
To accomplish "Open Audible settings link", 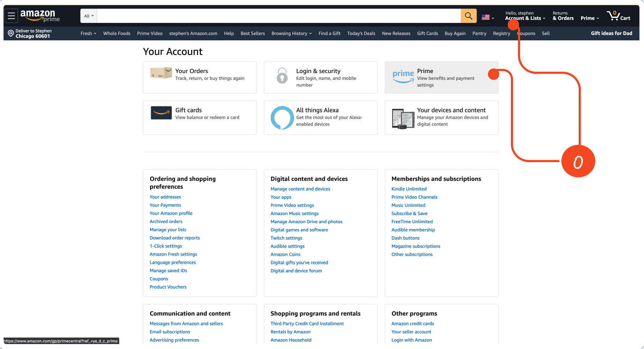I will tap(287, 246).
